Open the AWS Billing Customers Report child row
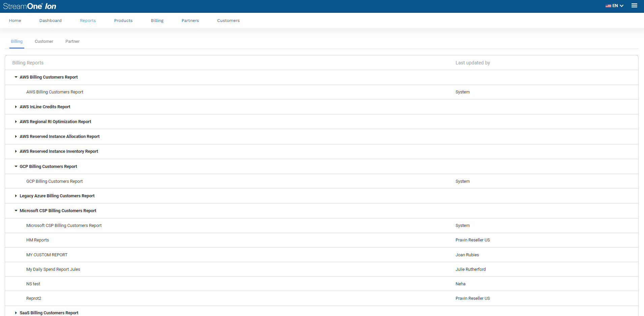644x316 pixels. pos(321,92)
